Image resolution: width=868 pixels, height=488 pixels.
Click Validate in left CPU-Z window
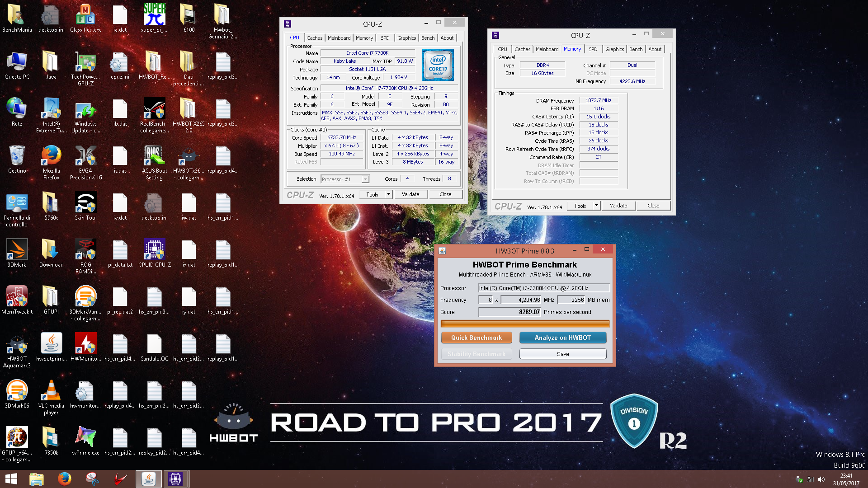click(x=410, y=194)
